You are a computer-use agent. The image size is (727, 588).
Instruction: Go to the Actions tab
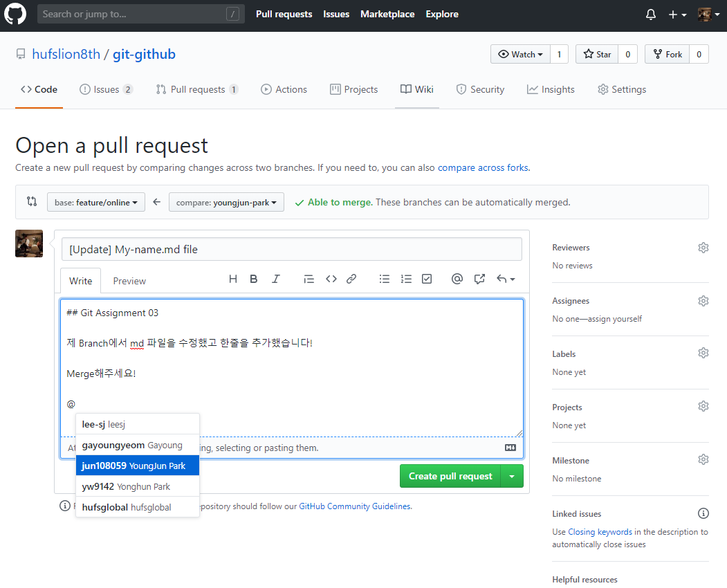[x=284, y=89]
